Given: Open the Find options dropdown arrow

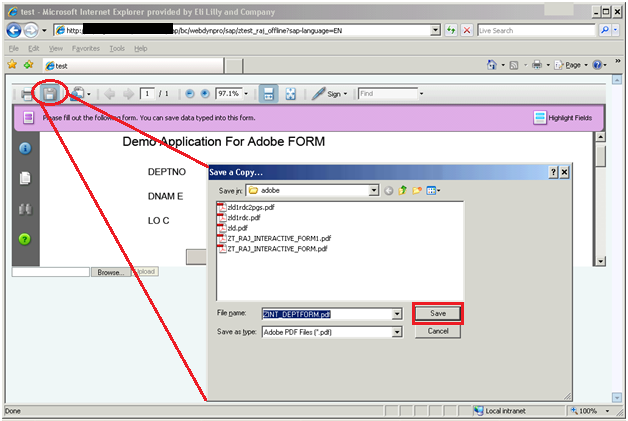Looking at the screenshot, I should [x=421, y=94].
